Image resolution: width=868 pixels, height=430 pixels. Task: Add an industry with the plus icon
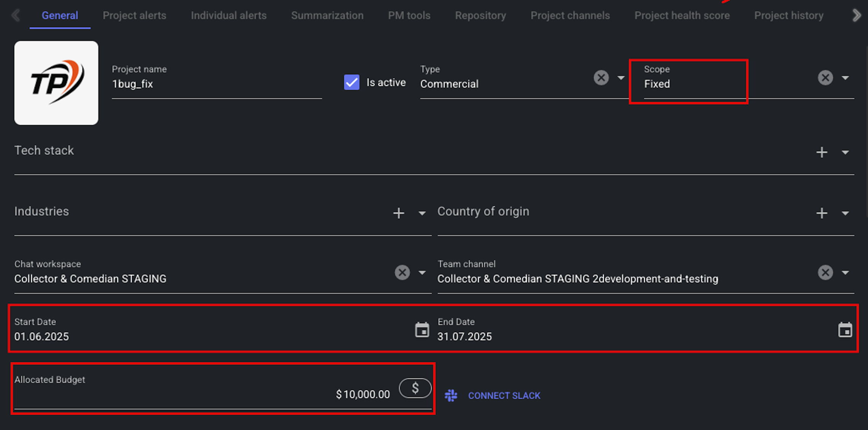399,213
